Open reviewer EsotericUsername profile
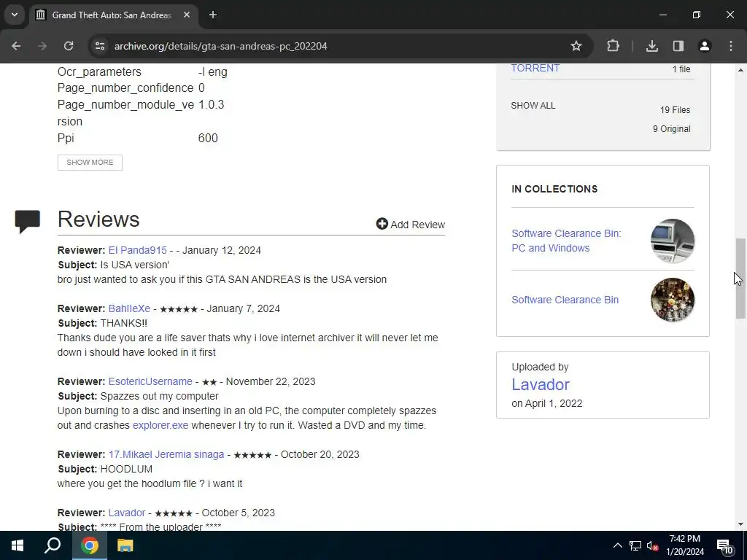 tap(150, 381)
